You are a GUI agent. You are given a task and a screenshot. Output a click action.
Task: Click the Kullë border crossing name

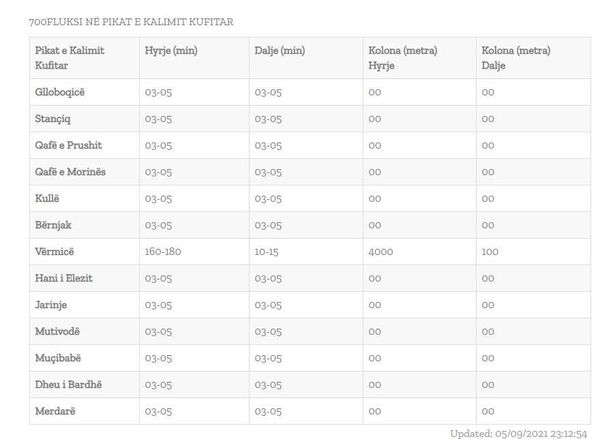47,199
